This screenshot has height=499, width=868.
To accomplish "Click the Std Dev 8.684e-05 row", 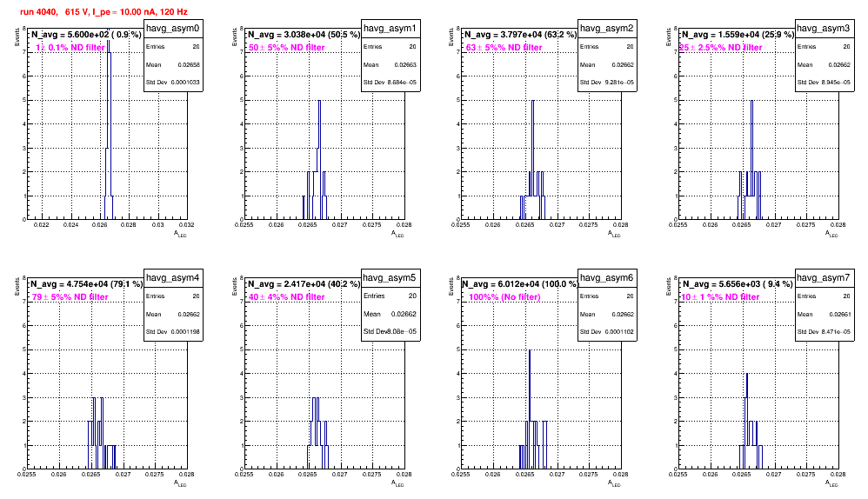I will [390, 83].
